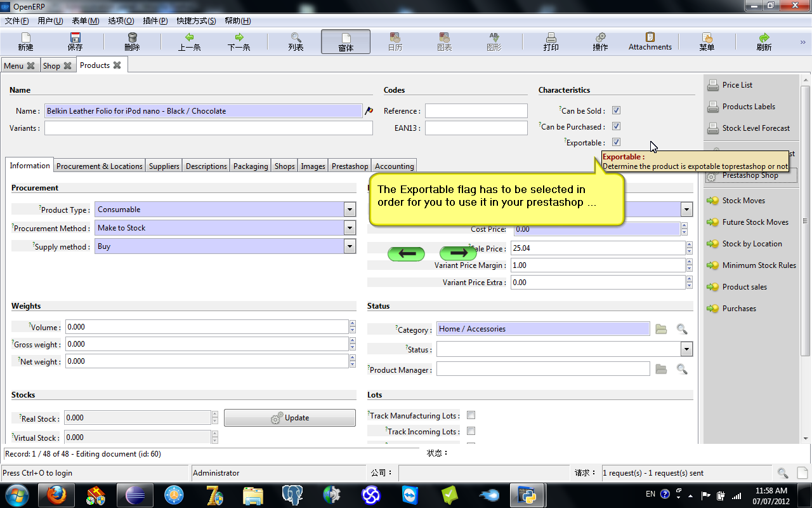Search Category with magnifier icon
Image resolution: width=812 pixels, height=508 pixels.
(x=681, y=329)
